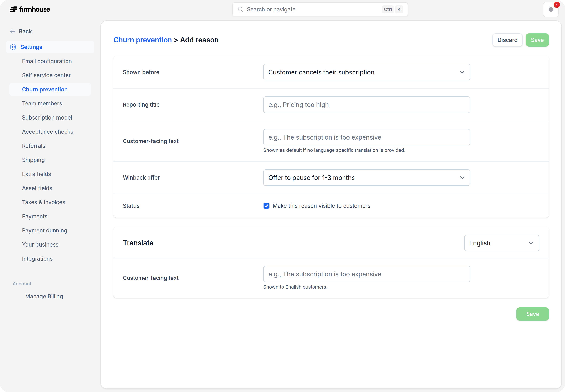
Task: Focus the English Customer-facing text field
Action: click(x=367, y=274)
